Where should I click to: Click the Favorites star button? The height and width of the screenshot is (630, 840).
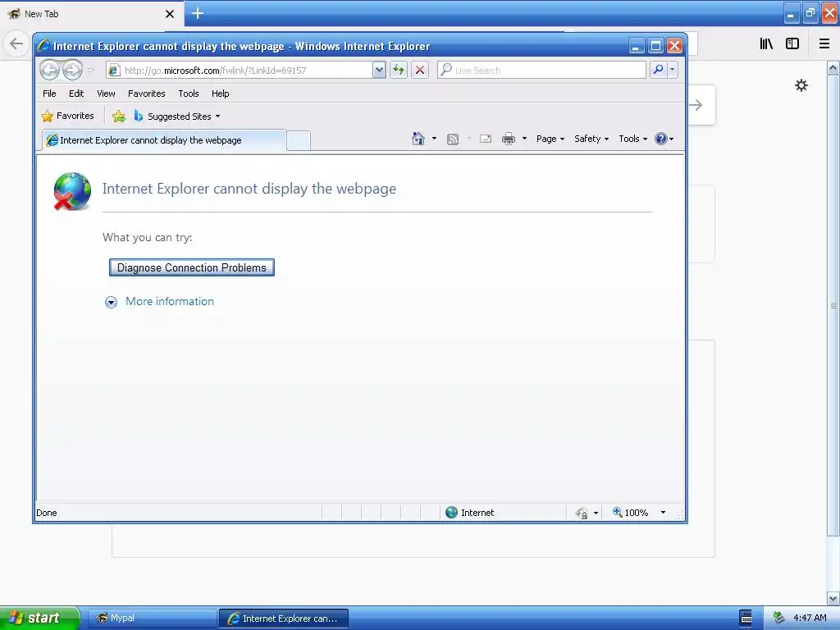[x=67, y=116]
